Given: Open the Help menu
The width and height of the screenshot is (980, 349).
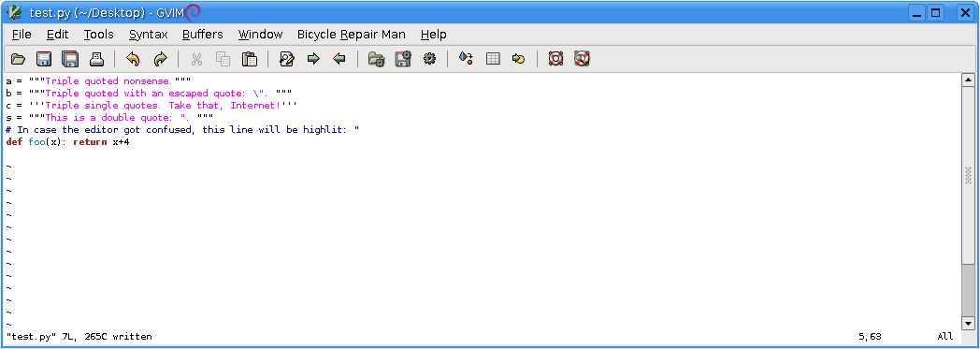Looking at the screenshot, I should pyautogui.click(x=433, y=35).
